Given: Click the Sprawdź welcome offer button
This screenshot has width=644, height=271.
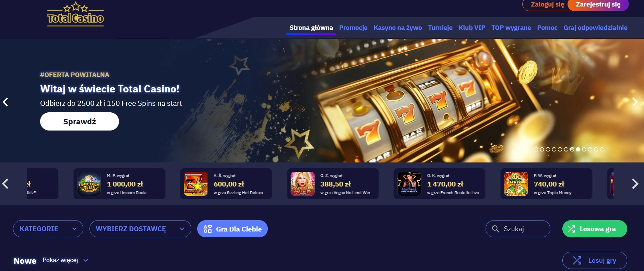Looking at the screenshot, I should (x=80, y=122).
